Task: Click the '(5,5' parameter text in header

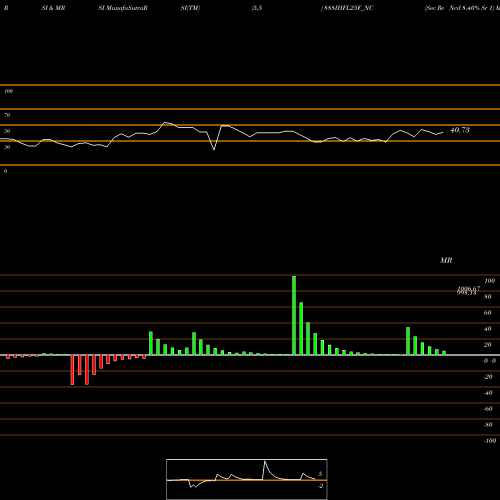Action: point(257,8)
